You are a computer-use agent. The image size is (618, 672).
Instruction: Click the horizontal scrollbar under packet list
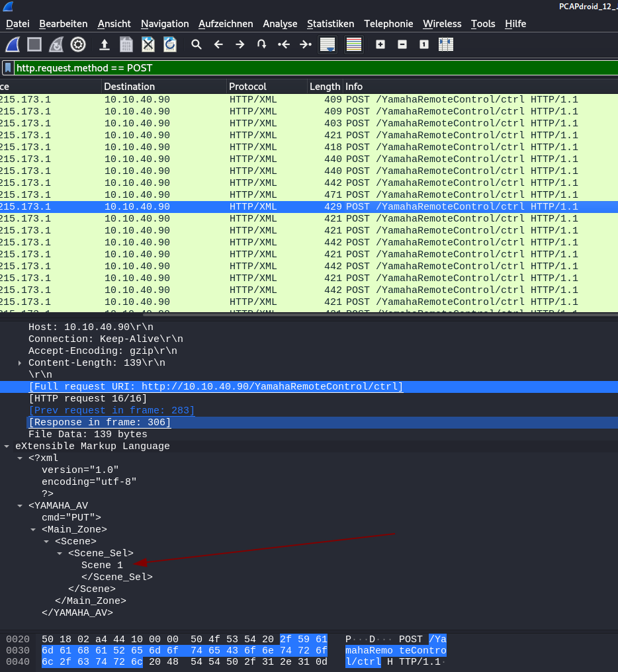tap(380, 315)
